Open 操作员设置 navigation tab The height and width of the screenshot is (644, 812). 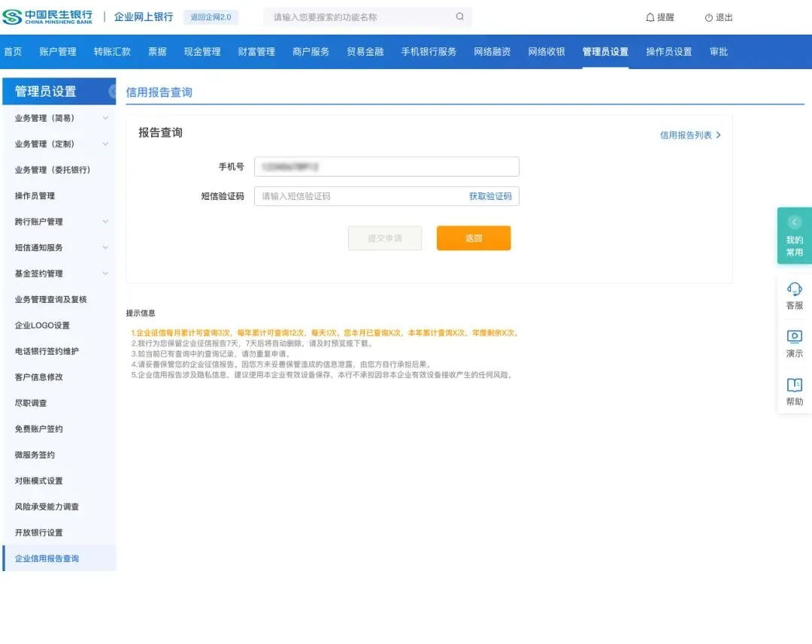669,52
